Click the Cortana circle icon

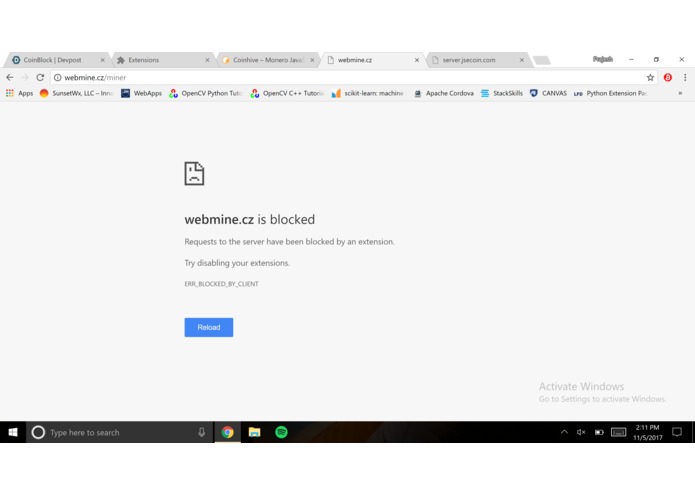pos(38,432)
